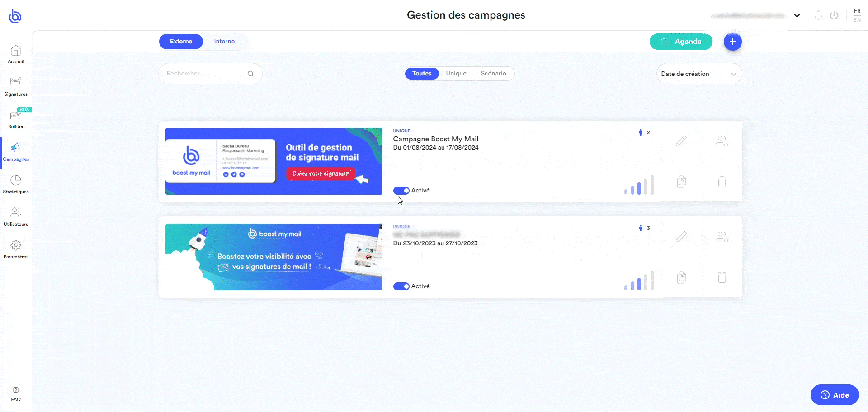The width and height of the screenshot is (868, 412).
Task: Duplicate the 2023 campaign with copy icon
Action: pyautogui.click(x=681, y=277)
